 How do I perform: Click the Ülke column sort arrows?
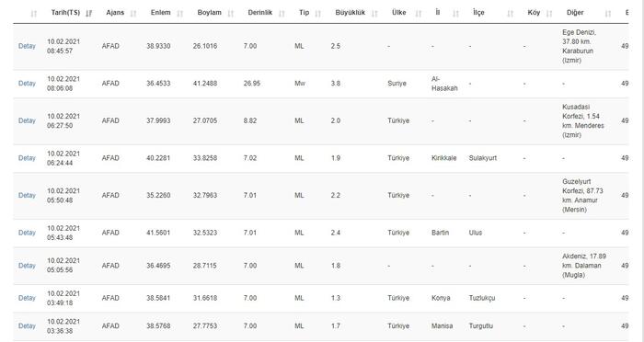(418, 14)
